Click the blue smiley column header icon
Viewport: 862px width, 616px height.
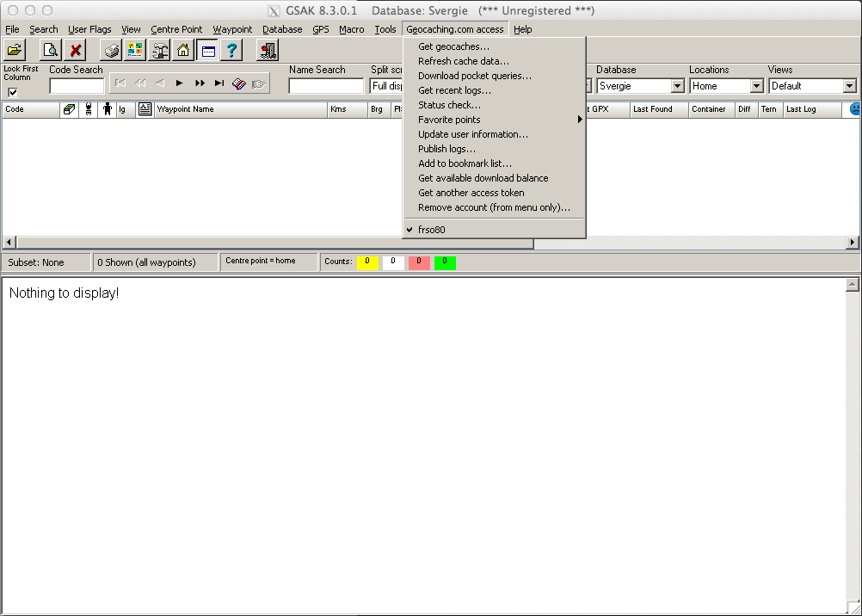[x=854, y=109]
